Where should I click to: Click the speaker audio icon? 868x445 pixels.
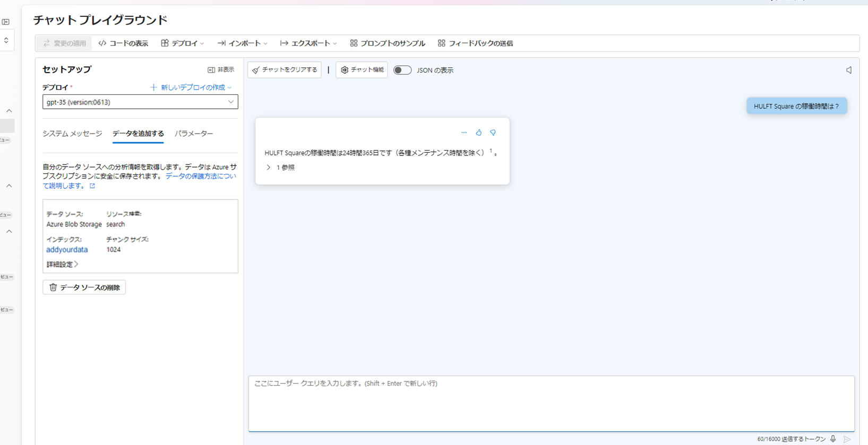point(849,70)
